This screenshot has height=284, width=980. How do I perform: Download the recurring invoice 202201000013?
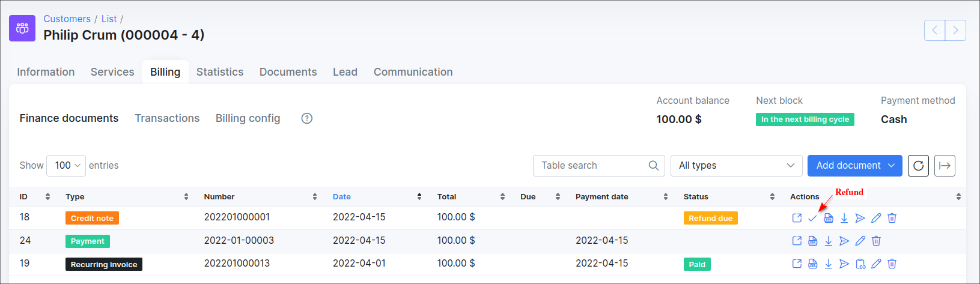coord(828,264)
